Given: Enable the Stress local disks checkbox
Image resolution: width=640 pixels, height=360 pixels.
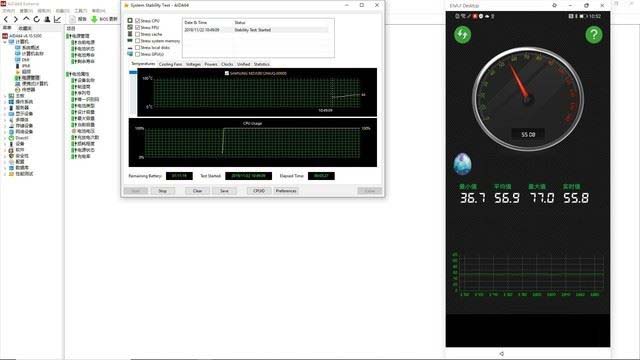Looking at the screenshot, I should click(138, 47).
